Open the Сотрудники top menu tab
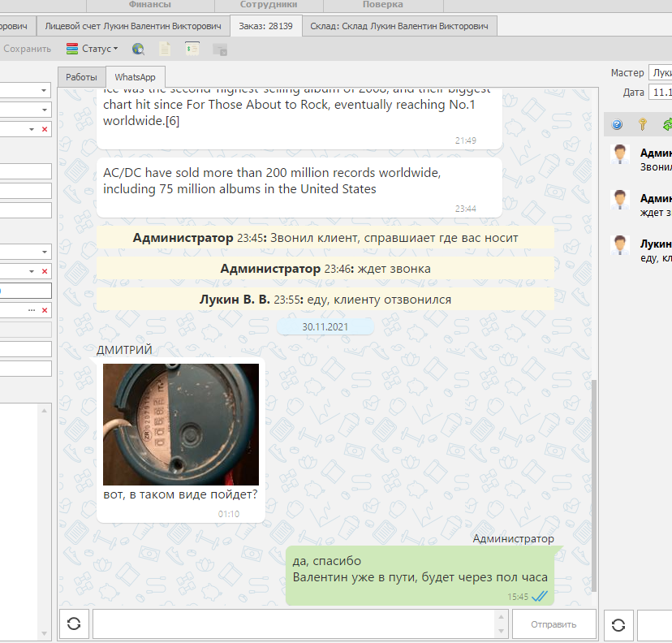The image size is (672, 643). (269, 5)
